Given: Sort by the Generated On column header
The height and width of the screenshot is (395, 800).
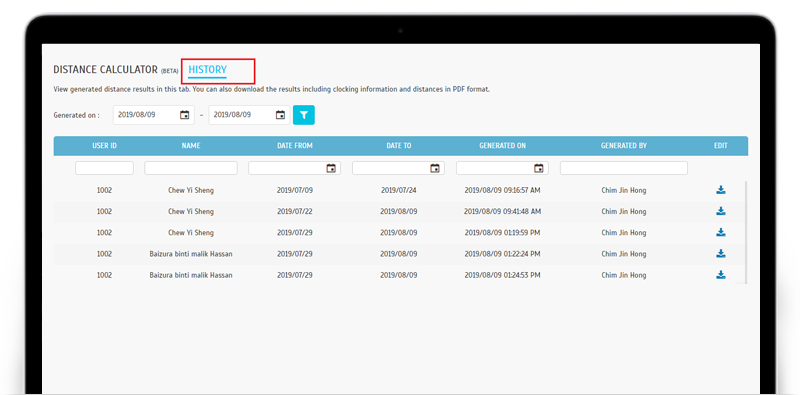Looking at the screenshot, I should tap(503, 146).
